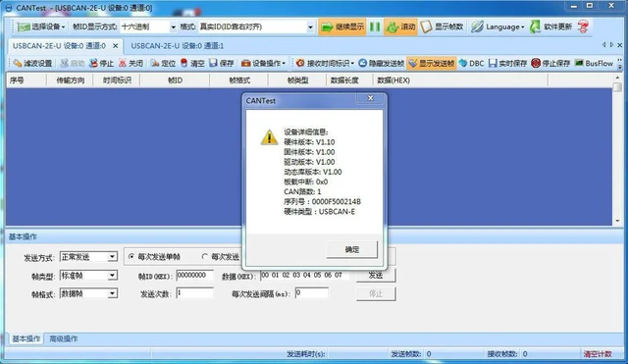Click the green 继续显示 button
Image resolution: width=628 pixels, height=364 pixels.
click(x=342, y=26)
